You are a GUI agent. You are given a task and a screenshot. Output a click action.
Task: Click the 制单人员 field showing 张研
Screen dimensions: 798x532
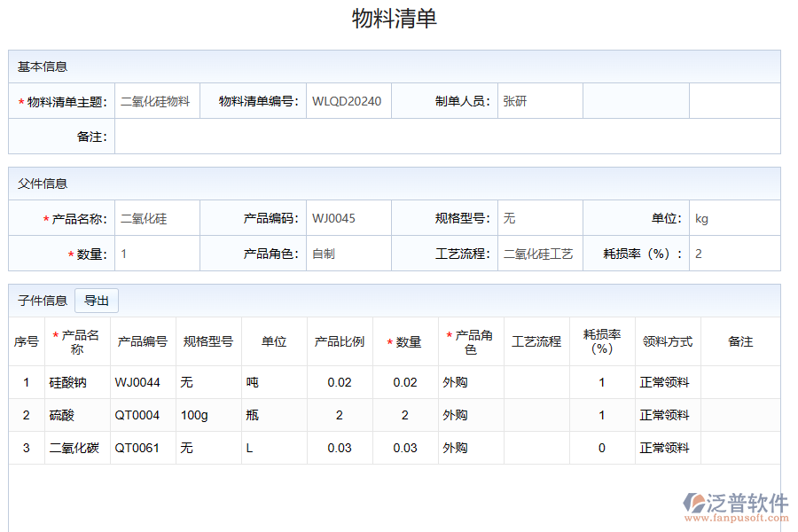click(x=539, y=100)
